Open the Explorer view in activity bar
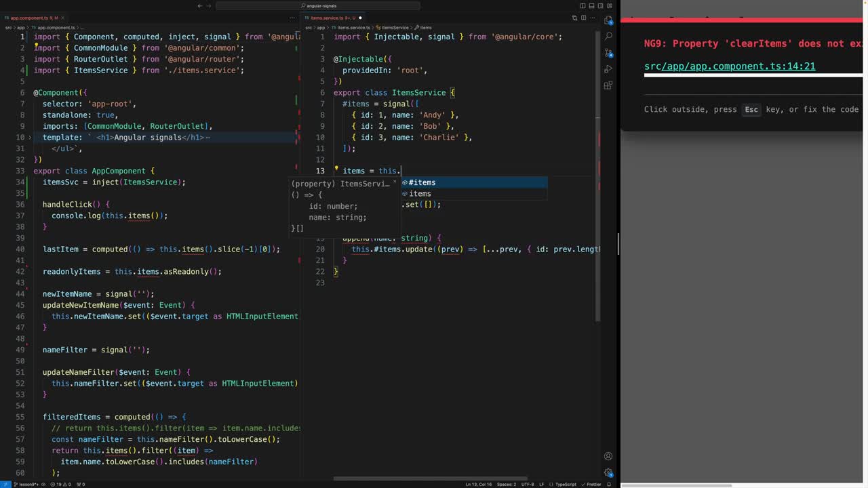 pos(608,20)
